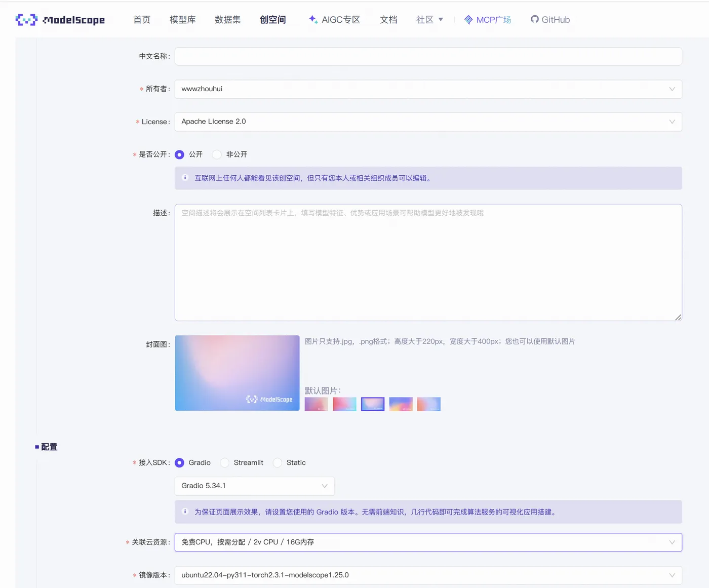Open the License dropdown showing Apache License 2.0

point(428,122)
